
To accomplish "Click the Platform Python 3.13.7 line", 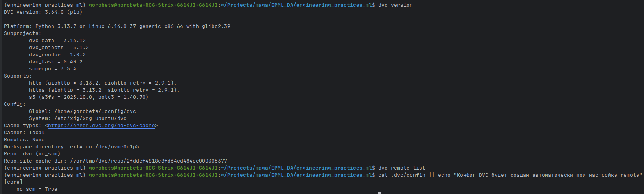I will pos(117,26).
